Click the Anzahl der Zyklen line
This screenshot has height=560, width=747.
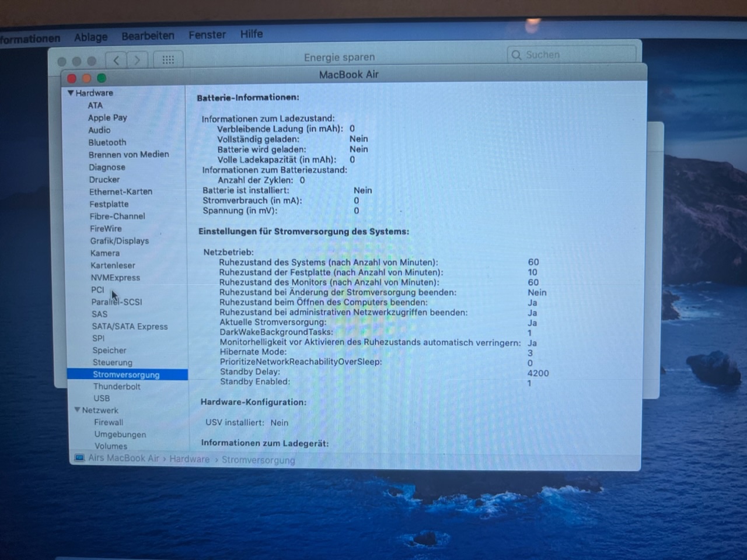(261, 180)
